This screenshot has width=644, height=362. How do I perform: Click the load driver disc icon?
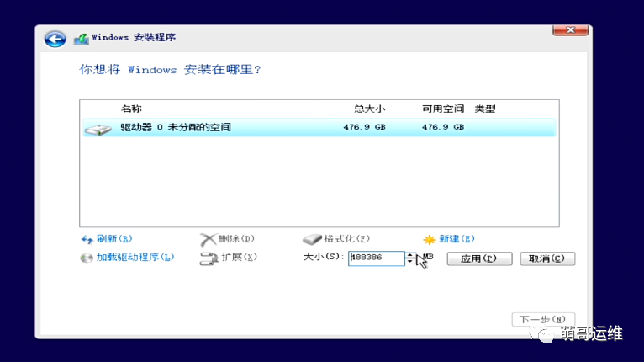(87, 258)
